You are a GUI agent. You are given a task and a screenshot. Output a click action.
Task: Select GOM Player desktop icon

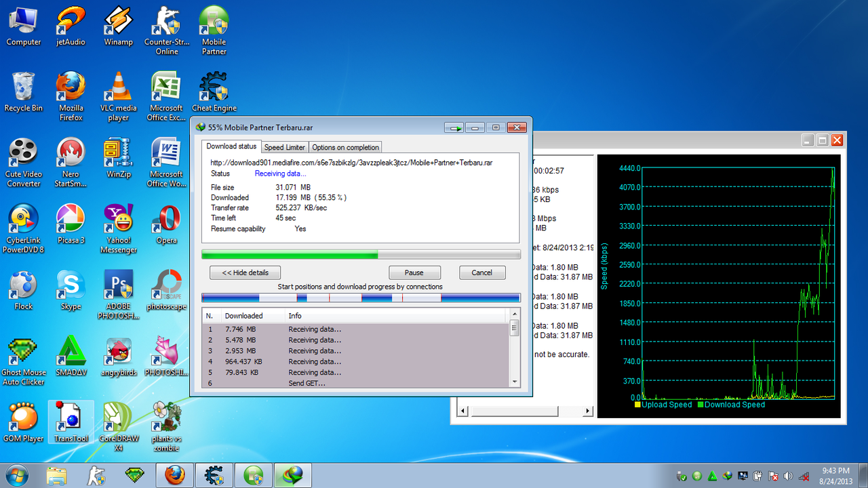pyautogui.click(x=24, y=422)
